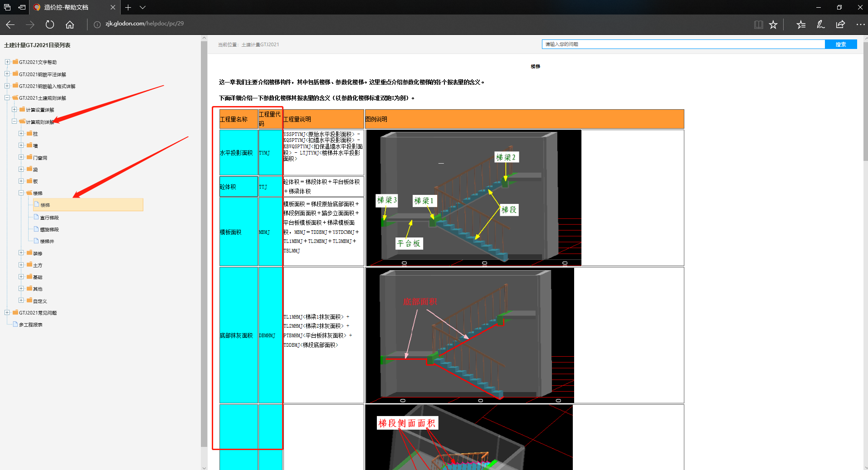Viewport: 868px width, 470px height.
Task: View site information icon beside URL
Action: [97, 24]
